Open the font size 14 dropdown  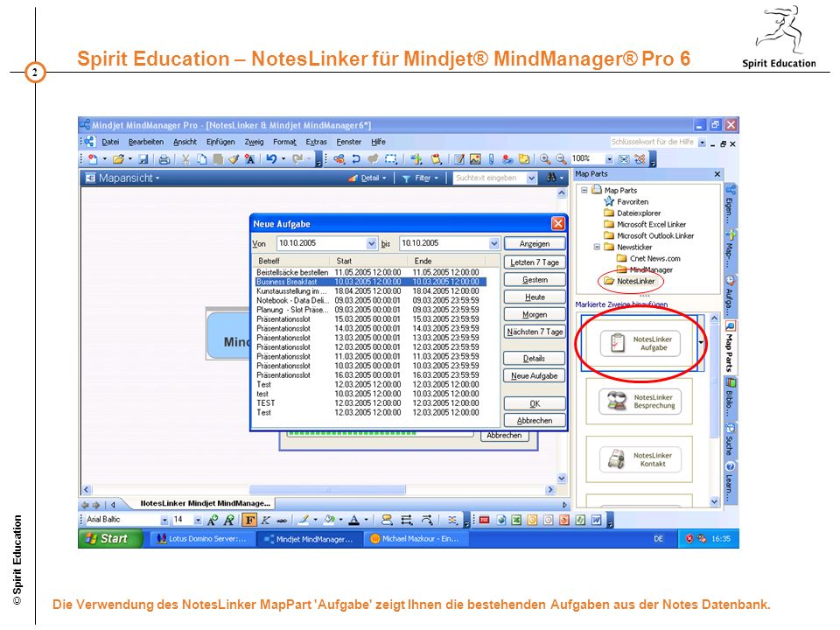click(198, 520)
